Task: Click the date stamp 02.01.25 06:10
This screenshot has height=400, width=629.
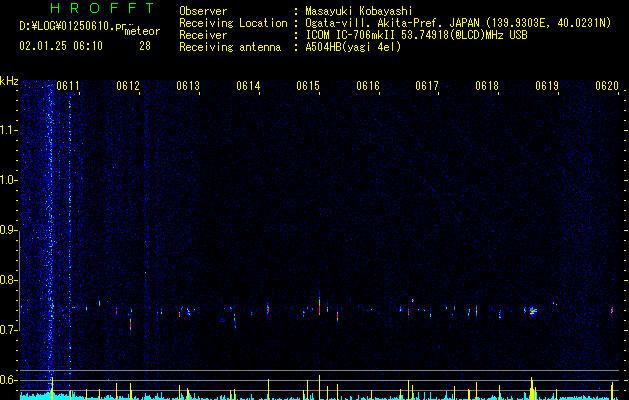Action: [x=61, y=46]
